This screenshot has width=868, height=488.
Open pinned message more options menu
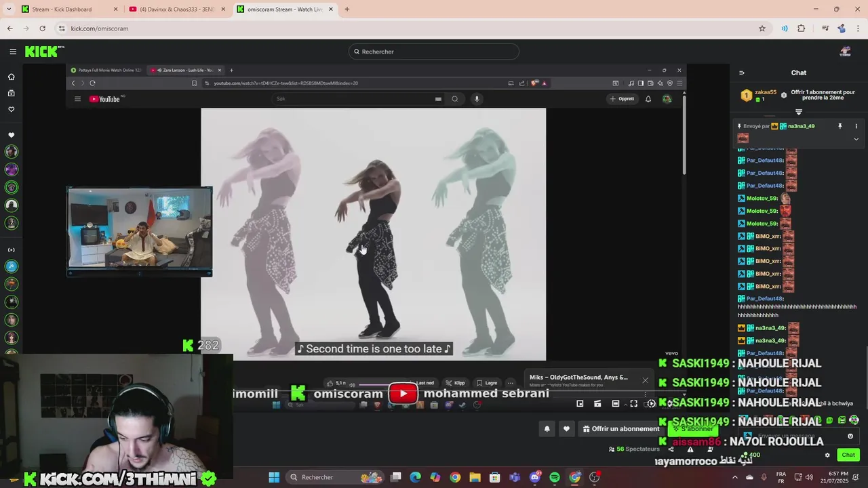pos(856,126)
